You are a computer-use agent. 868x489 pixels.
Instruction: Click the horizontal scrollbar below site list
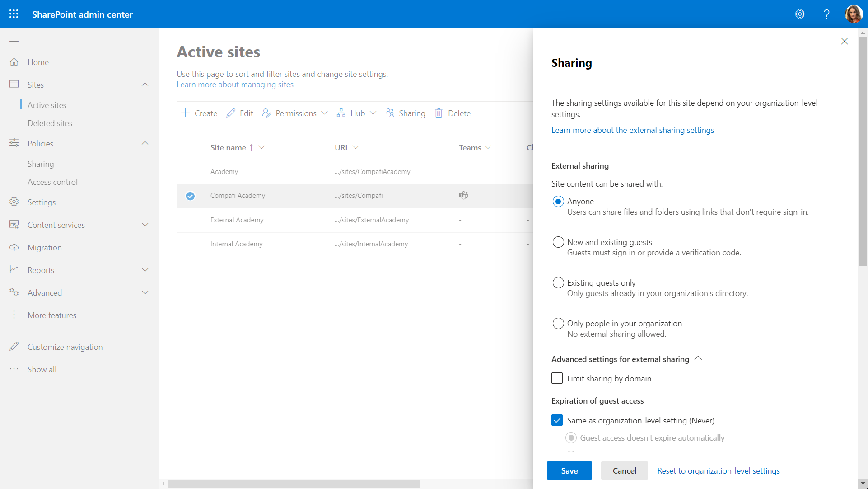pyautogui.click(x=294, y=484)
